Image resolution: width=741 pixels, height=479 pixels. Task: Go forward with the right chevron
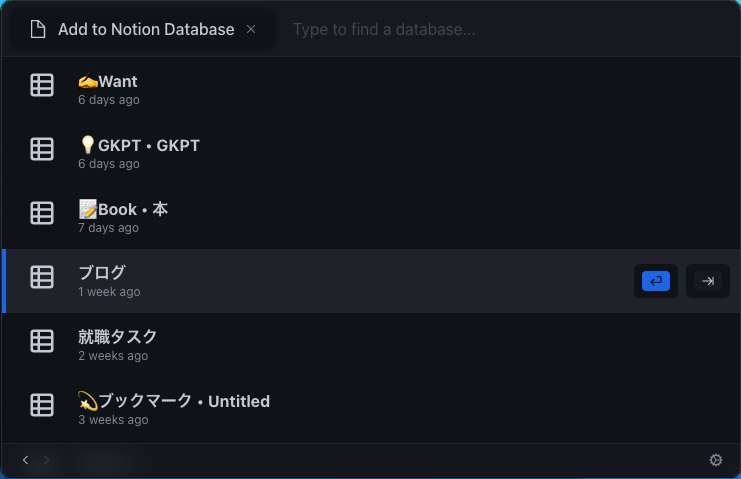[46, 460]
